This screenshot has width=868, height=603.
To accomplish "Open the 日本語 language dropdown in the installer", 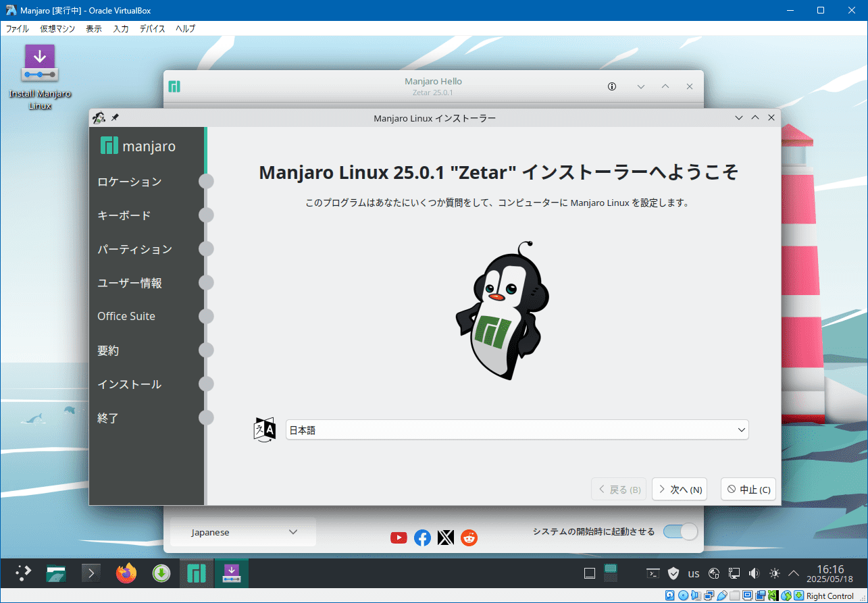I will pos(517,429).
